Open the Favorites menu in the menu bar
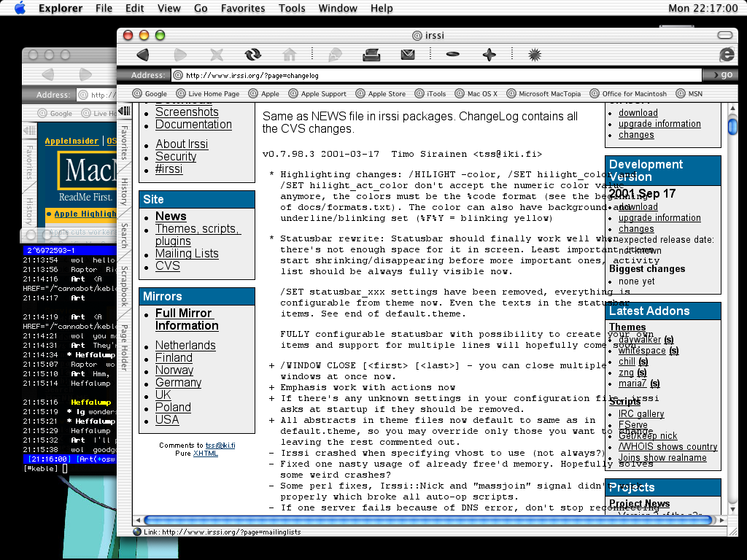Image resolution: width=747 pixels, height=560 pixels. point(243,8)
